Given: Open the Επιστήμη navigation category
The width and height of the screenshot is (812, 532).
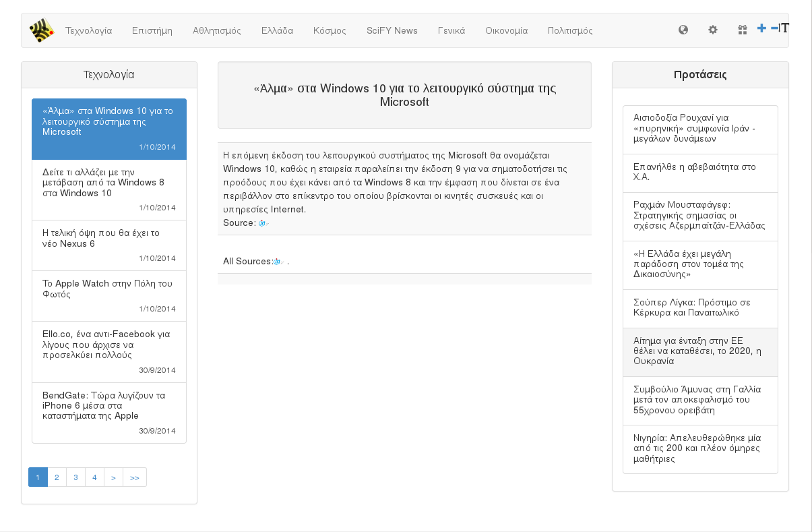Looking at the screenshot, I should 152,30.
